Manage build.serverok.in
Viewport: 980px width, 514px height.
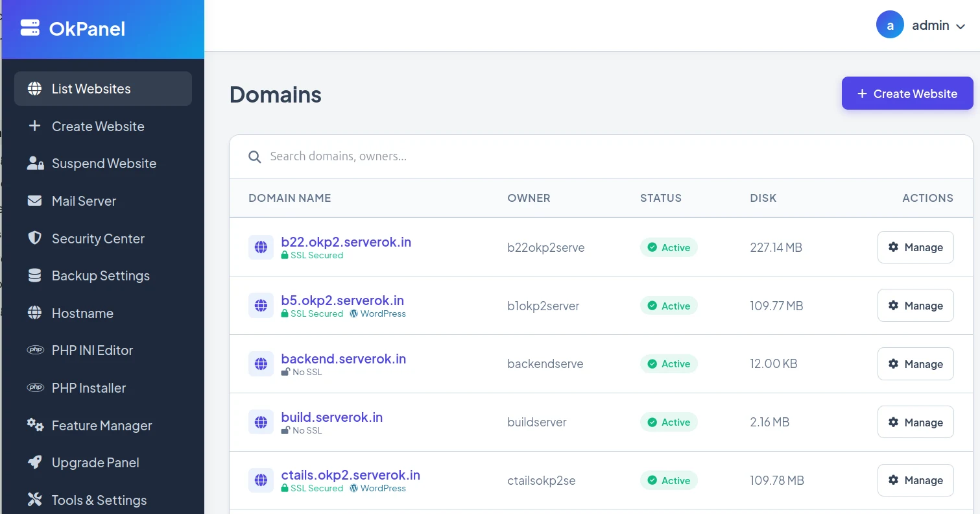coord(915,422)
